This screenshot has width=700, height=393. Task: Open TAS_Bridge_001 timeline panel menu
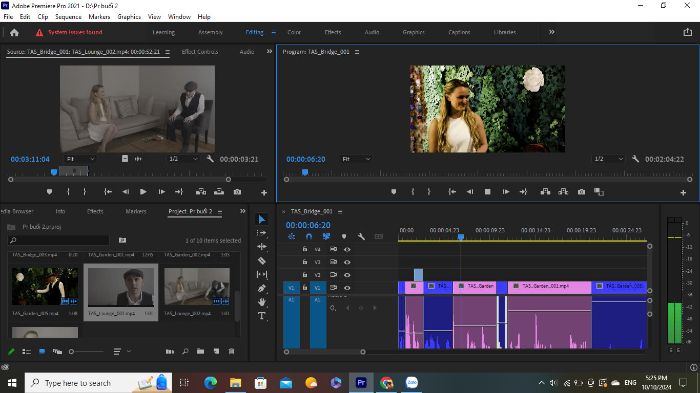coord(340,211)
